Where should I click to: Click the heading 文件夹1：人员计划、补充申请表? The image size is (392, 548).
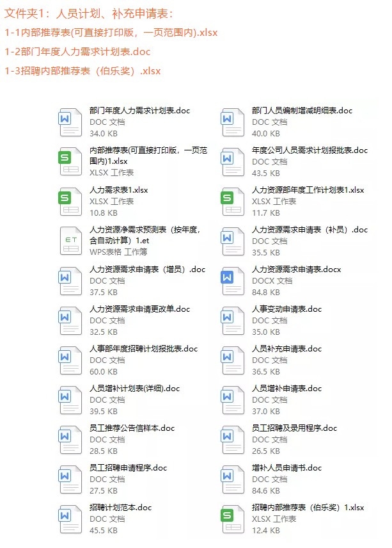89,13
